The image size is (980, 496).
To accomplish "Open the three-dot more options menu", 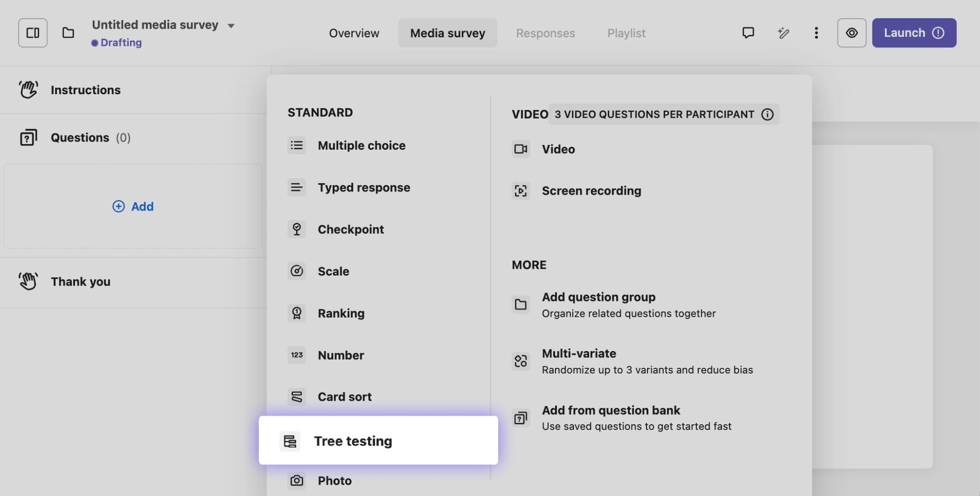I will pyautogui.click(x=816, y=33).
